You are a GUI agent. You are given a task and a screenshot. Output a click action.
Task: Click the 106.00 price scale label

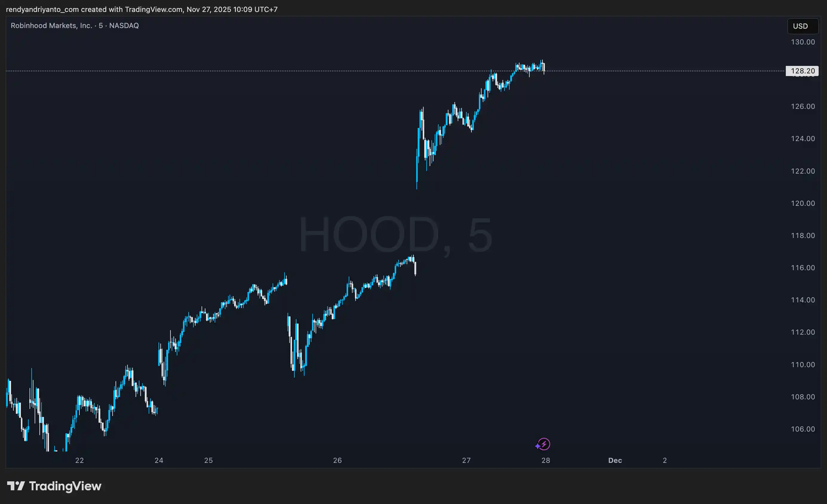click(x=803, y=429)
